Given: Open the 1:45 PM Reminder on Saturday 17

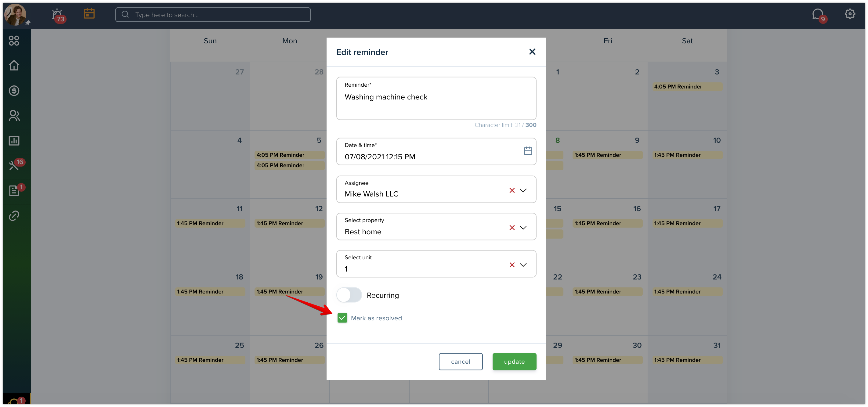Looking at the screenshot, I should (687, 223).
